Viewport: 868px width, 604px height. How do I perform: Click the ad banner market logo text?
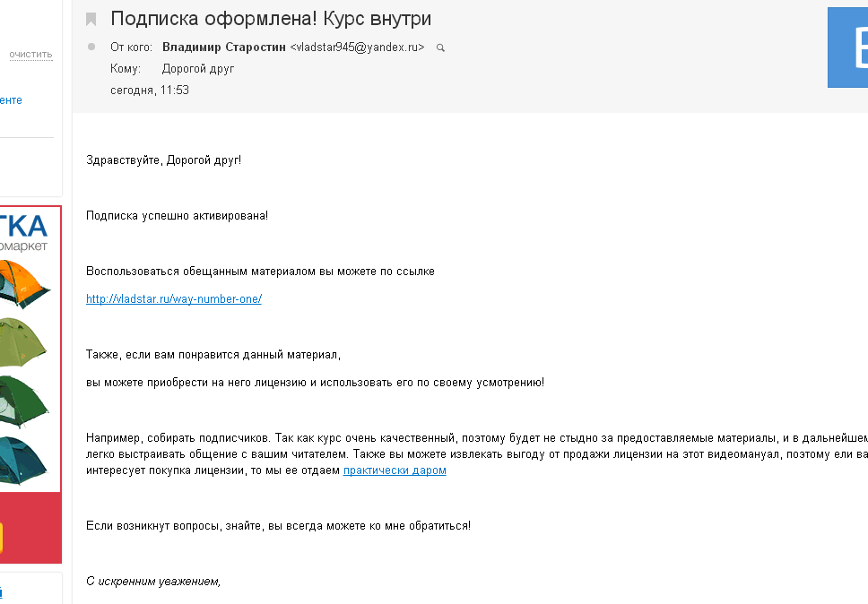pyautogui.click(x=23, y=230)
